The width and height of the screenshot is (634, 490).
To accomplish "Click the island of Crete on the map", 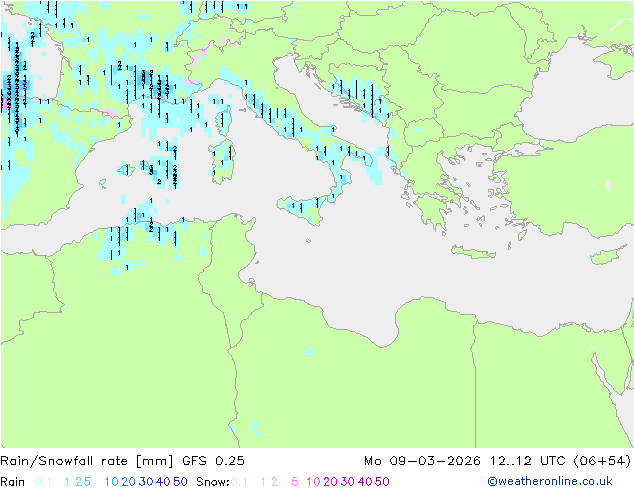I will click(473, 252).
